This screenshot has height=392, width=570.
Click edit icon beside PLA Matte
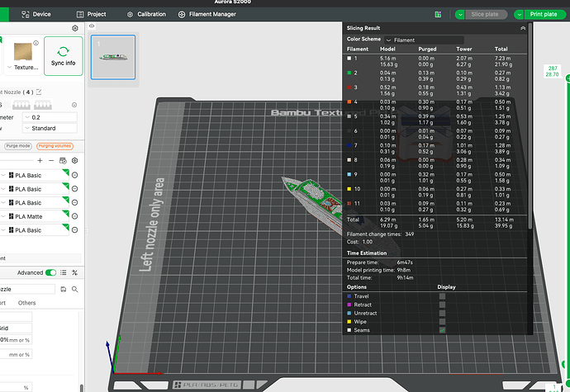tap(75, 216)
